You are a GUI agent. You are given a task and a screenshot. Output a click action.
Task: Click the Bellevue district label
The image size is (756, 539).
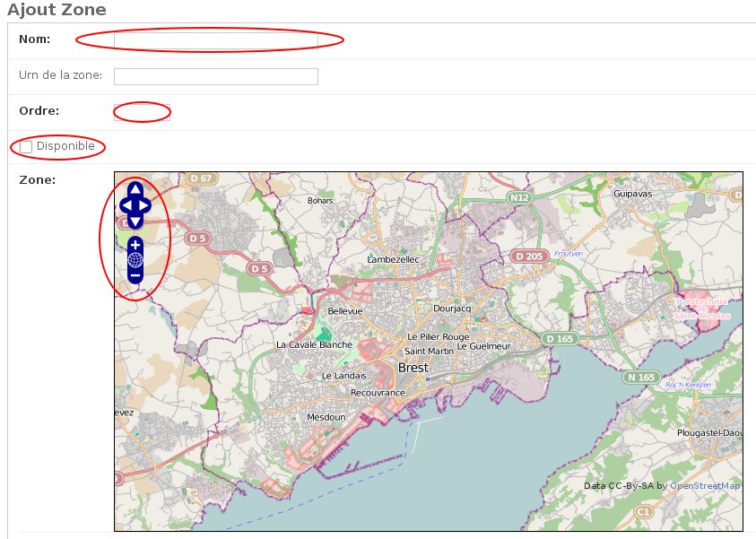345,311
